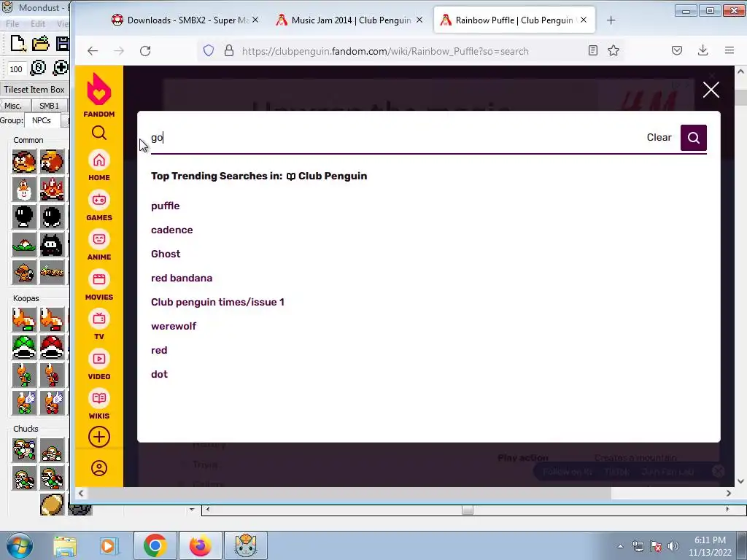Close the search overlay with X
Image resolution: width=747 pixels, height=560 pixels.
pos(711,90)
